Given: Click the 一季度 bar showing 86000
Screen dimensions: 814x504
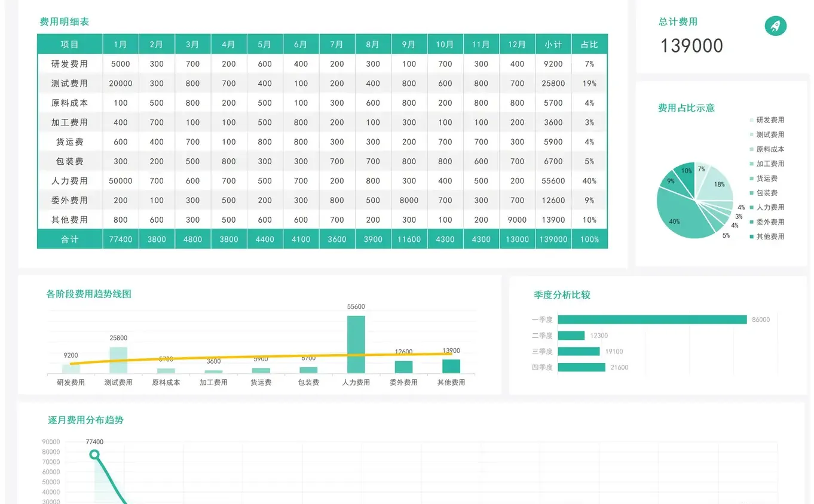Looking at the screenshot, I should coord(652,319).
